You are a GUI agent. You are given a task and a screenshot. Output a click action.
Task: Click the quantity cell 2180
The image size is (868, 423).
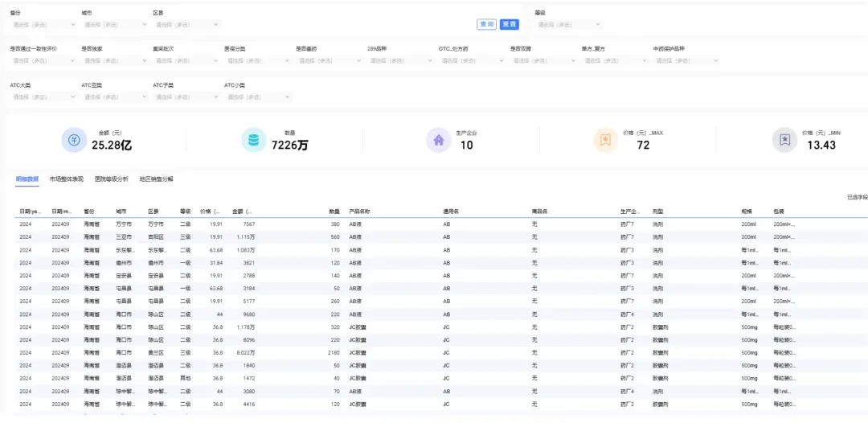pyautogui.click(x=334, y=352)
